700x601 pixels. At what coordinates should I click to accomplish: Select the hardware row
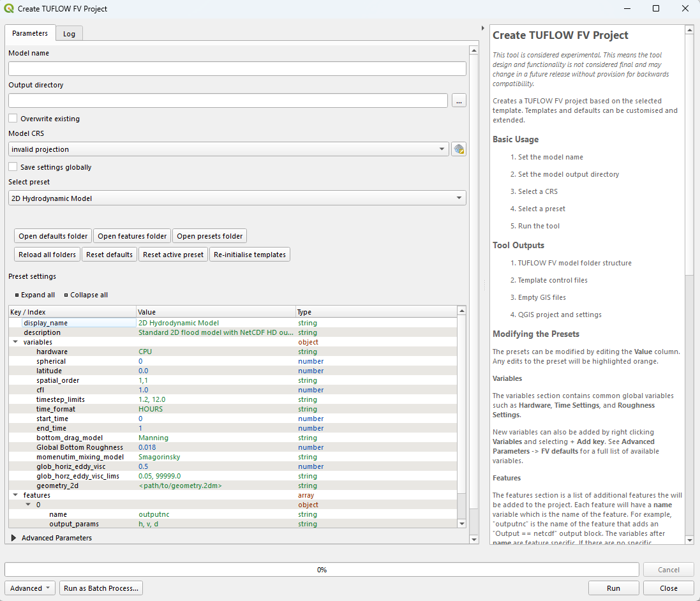tap(233, 352)
